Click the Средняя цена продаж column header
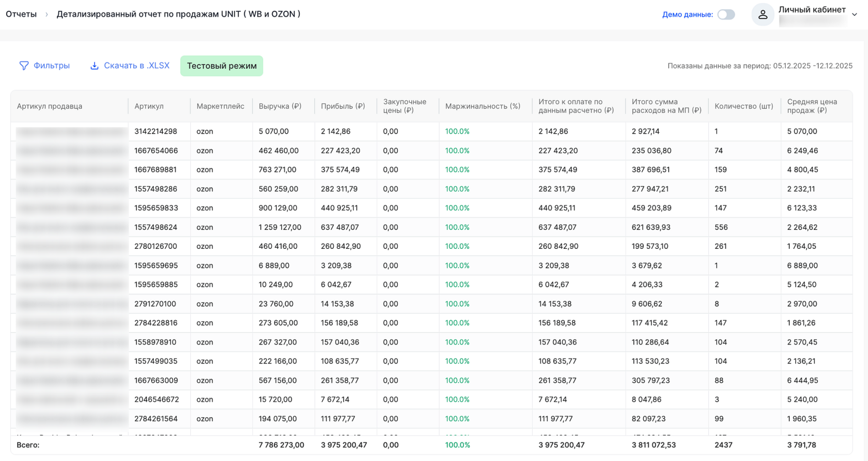868x461 pixels. [x=812, y=106]
